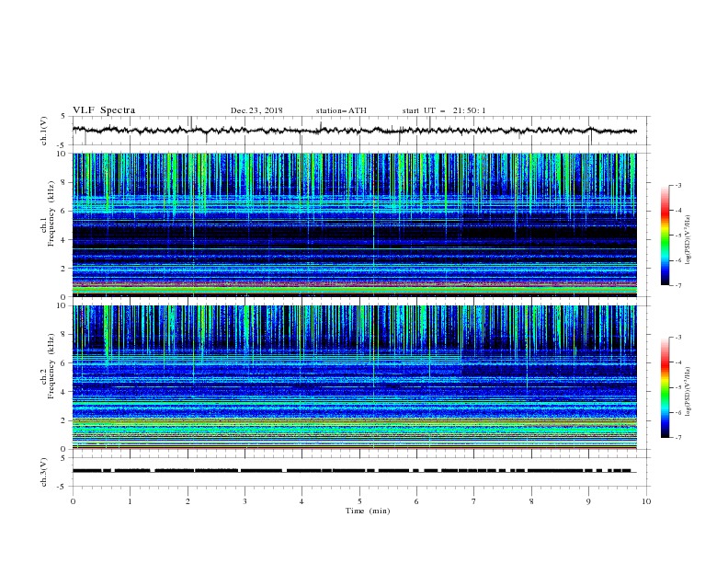Click the "VLF Spectra" title text

[104, 110]
